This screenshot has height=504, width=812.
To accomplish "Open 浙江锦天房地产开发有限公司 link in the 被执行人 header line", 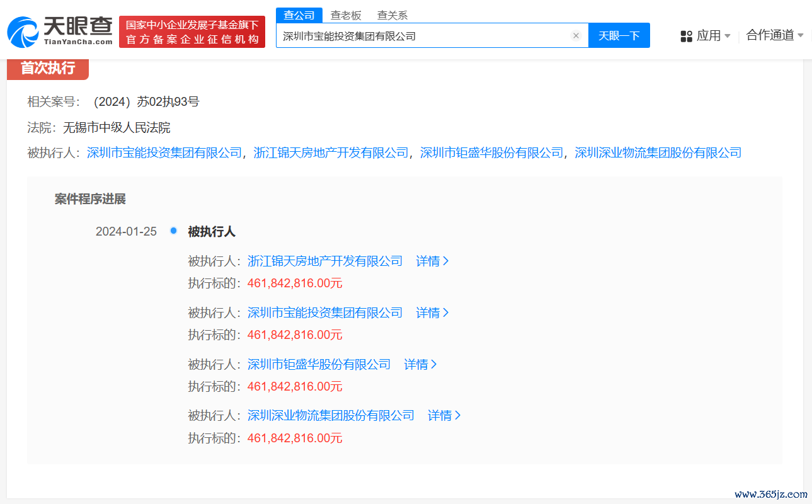I will click(x=331, y=152).
